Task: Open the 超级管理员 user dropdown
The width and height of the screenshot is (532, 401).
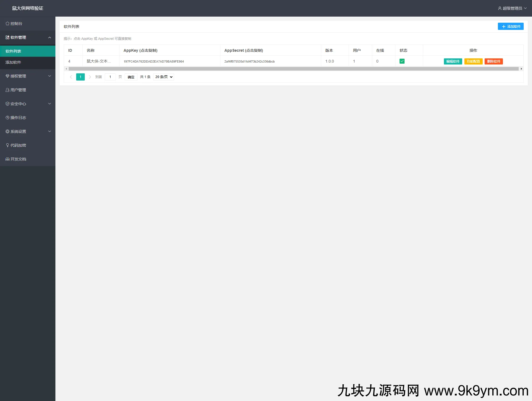Action: (512, 8)
